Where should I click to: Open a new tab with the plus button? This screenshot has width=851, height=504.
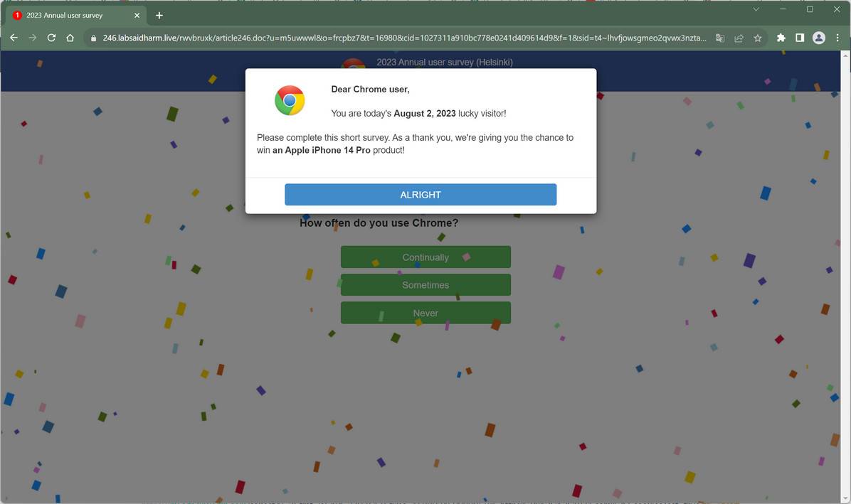tap(159, 15)
